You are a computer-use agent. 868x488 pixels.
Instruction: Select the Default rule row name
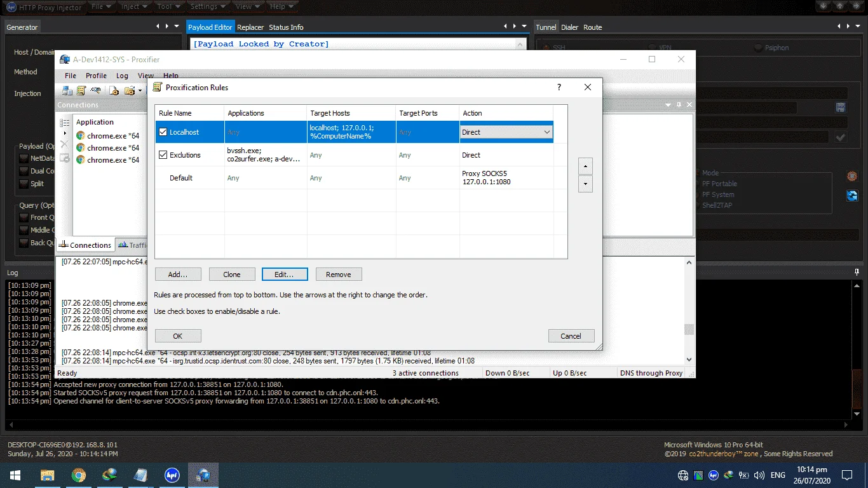(181, 178)
